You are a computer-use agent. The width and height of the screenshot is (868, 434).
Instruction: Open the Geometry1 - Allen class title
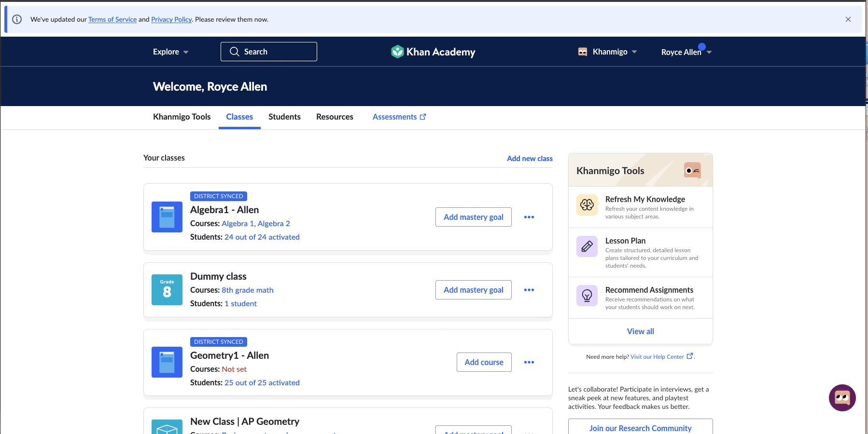229,355
